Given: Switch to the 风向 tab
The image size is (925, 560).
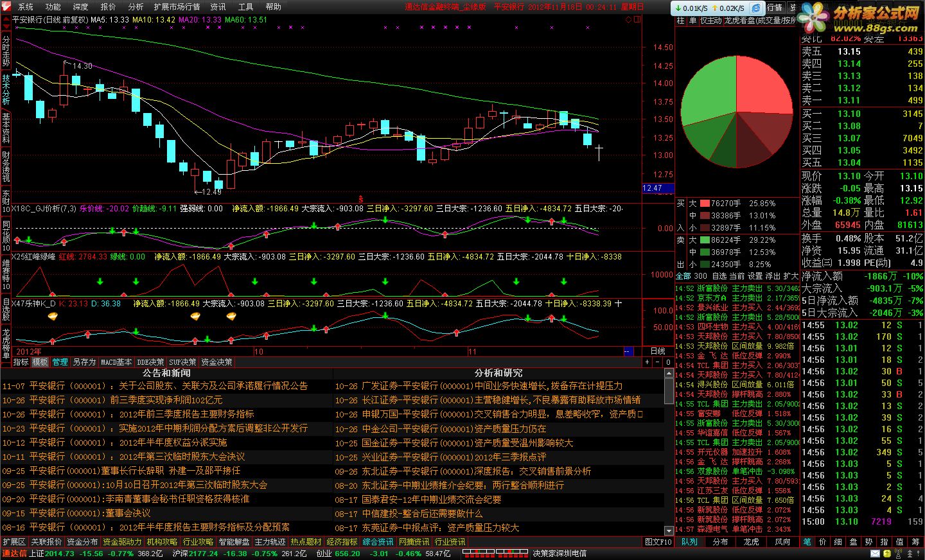Looking at the screenshot, I should (x=782, y=542).
